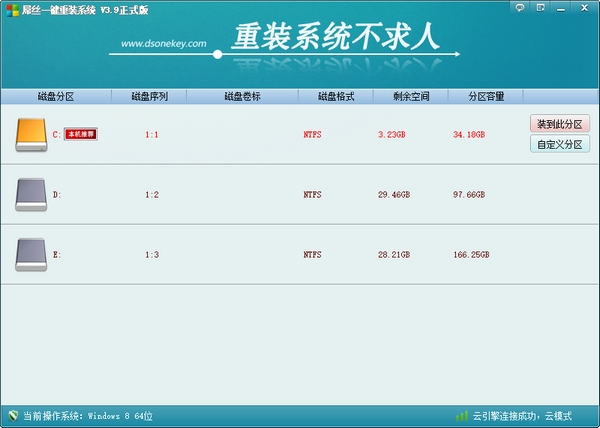Click the 磁盘分区 column header
600x428 pixels.
click(56, 96)
